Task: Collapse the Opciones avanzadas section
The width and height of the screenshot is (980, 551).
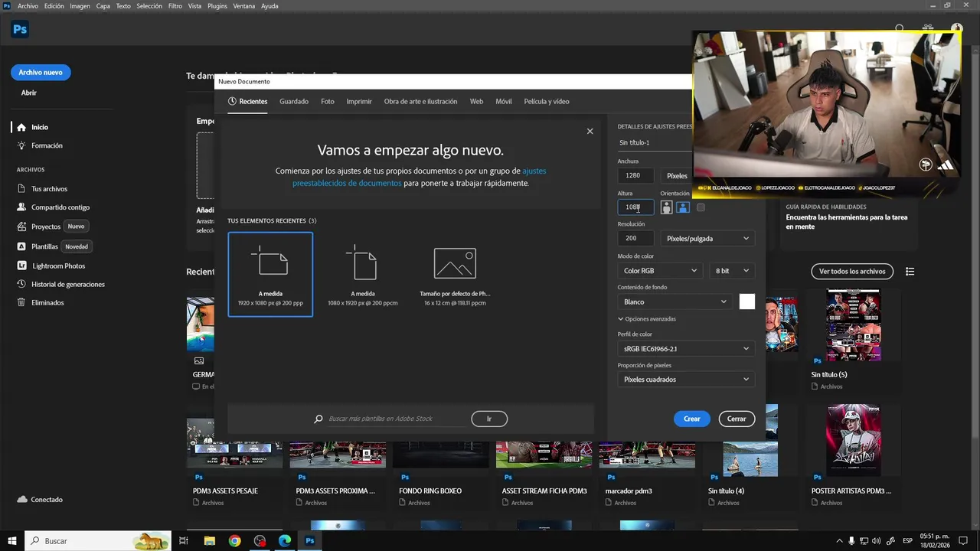Action: [x=647, y=318]
